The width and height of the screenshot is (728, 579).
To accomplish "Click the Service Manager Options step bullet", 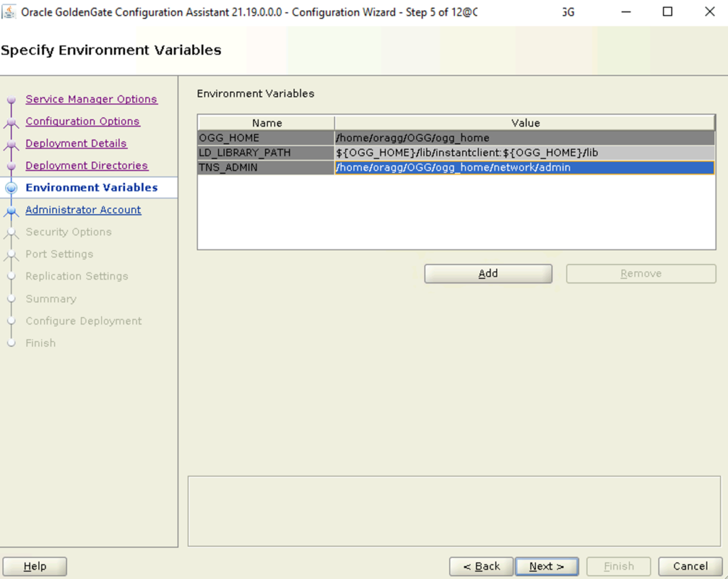I will point(11,100).
